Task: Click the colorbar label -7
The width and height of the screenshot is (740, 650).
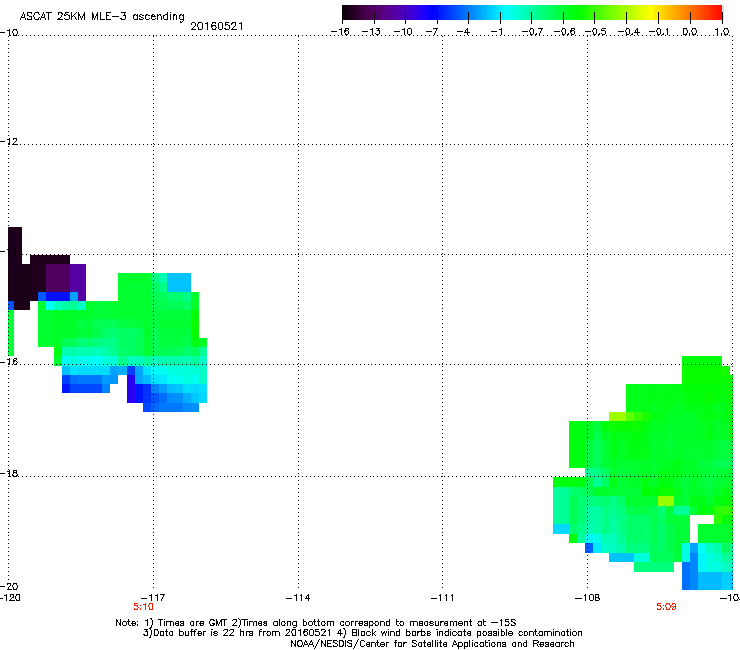Action: 432,32
